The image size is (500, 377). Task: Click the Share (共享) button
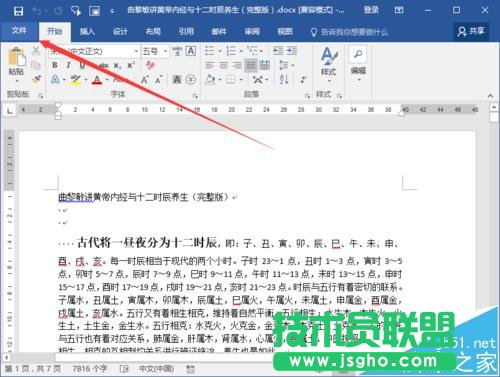click(471, 32)
